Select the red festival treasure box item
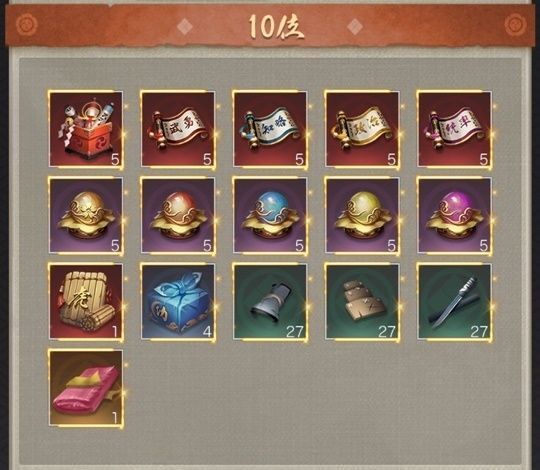This screenshot has width=540, height=470. point(86,129)
